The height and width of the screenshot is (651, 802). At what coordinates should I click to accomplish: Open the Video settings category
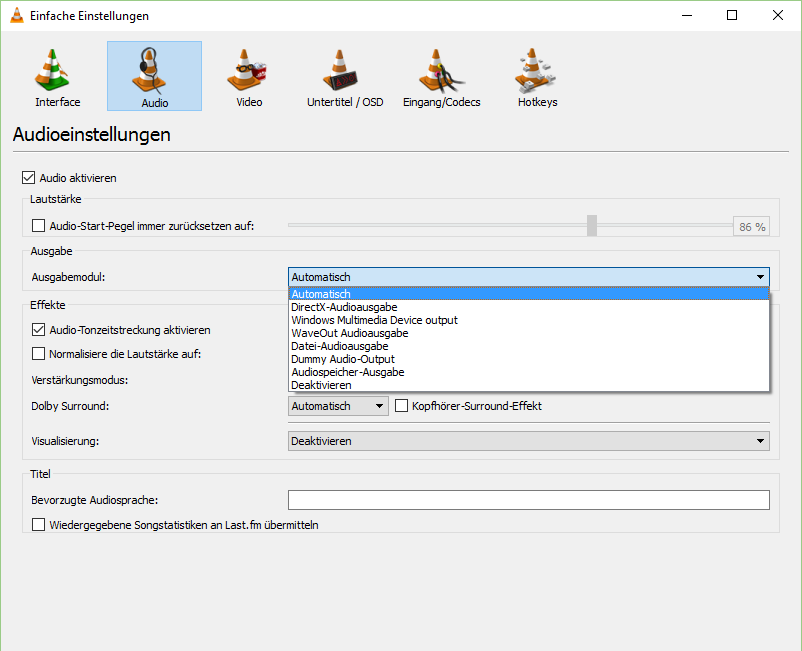pos(249,77)
